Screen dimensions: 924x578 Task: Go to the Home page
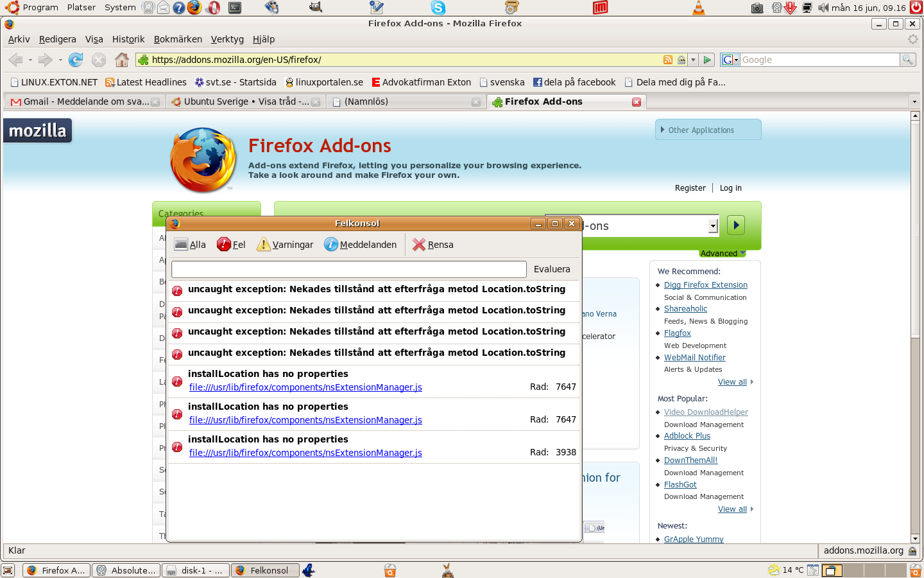(x=121, y=60)
